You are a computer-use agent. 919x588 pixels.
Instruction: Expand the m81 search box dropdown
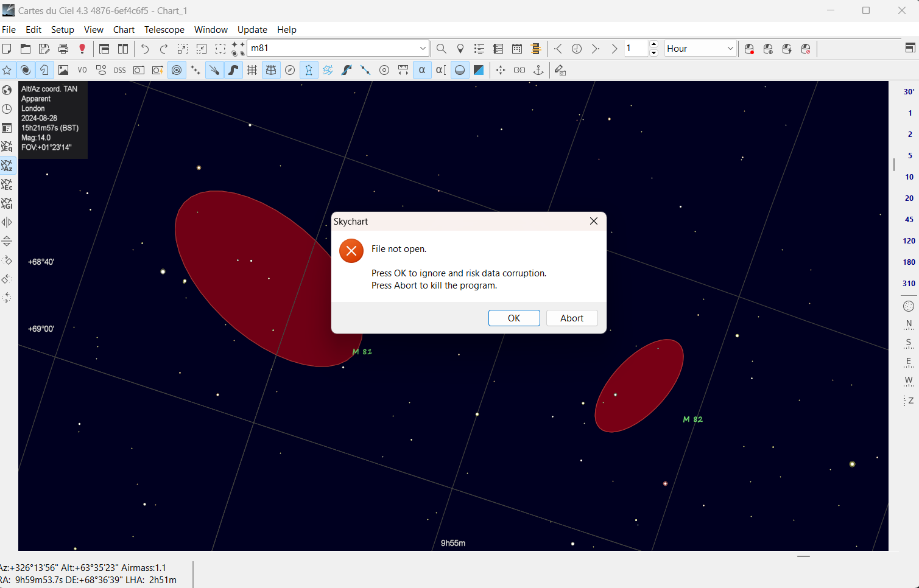423,49
